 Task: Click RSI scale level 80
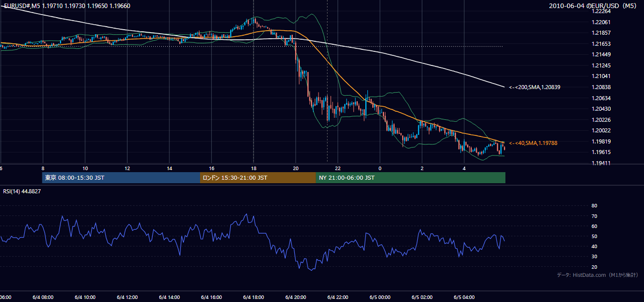point(595,206)
